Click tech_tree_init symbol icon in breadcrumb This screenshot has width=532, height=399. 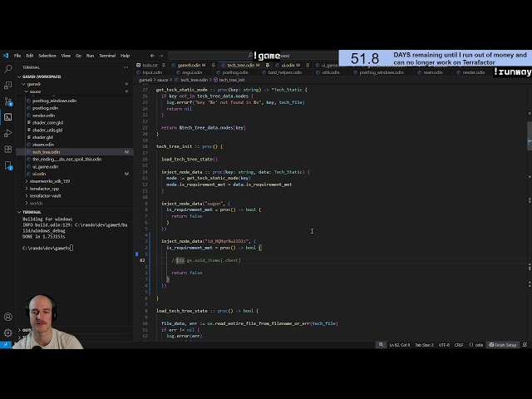coord(215,80)
